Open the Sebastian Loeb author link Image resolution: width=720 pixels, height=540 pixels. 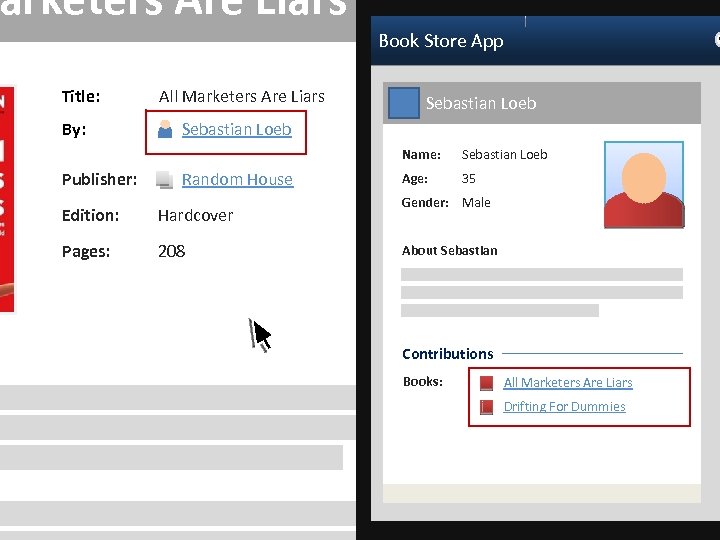point(236,129)
